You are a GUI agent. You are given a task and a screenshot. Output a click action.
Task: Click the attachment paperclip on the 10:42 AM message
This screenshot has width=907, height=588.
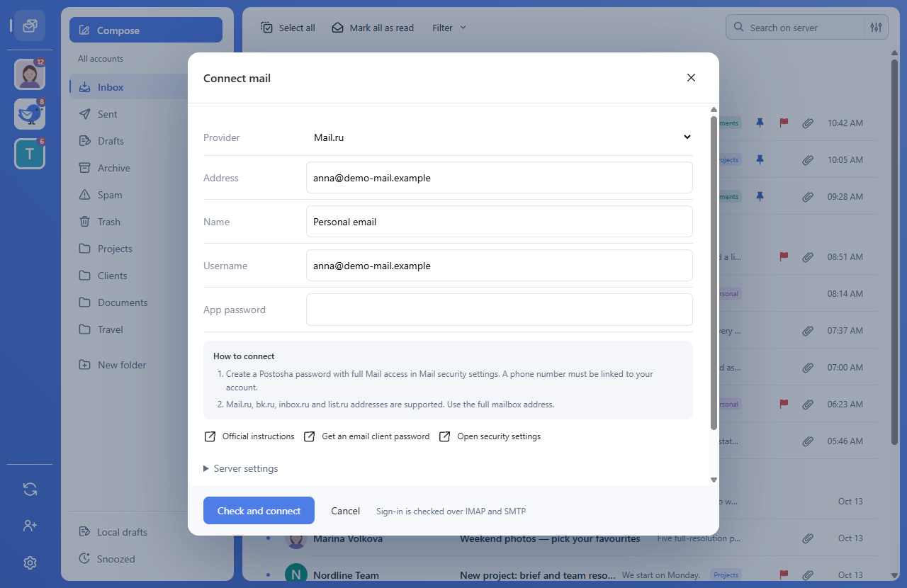click(x=808, y=123)
